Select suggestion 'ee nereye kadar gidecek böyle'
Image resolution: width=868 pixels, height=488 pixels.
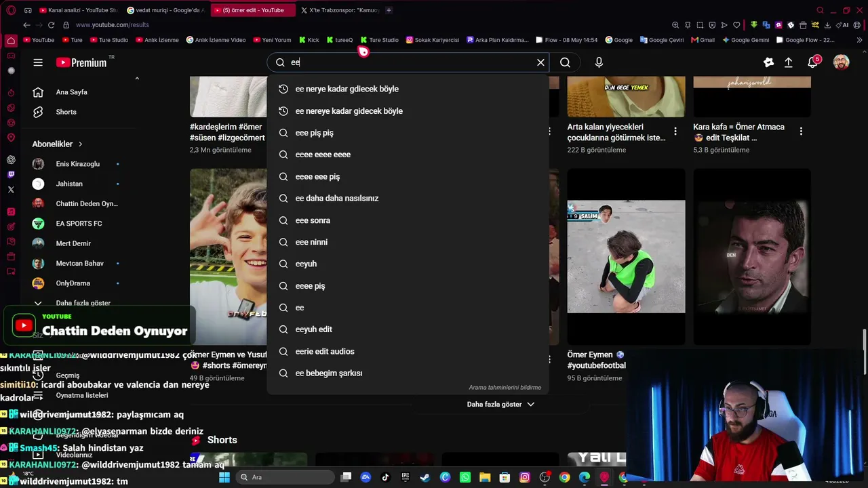[x=408, y=111]
